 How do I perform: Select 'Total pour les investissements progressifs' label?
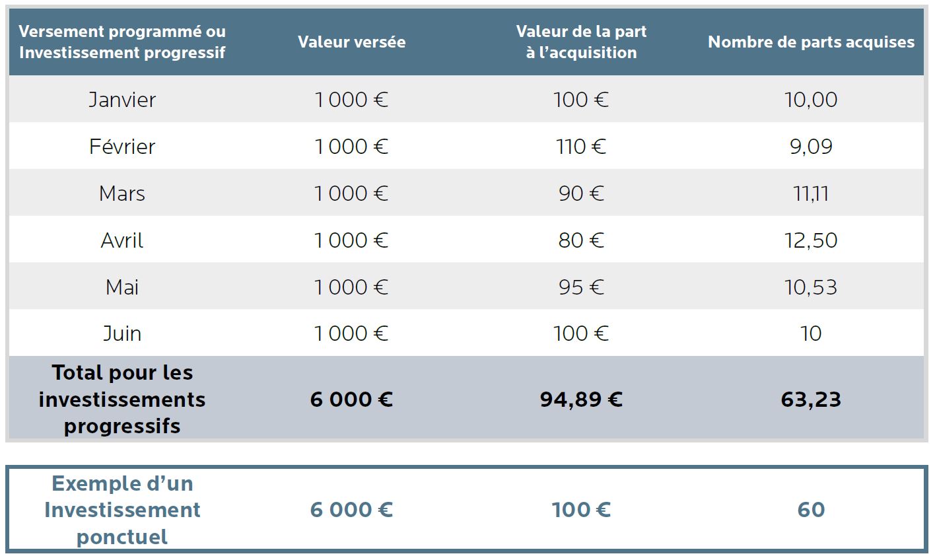[x=122, y=400]
